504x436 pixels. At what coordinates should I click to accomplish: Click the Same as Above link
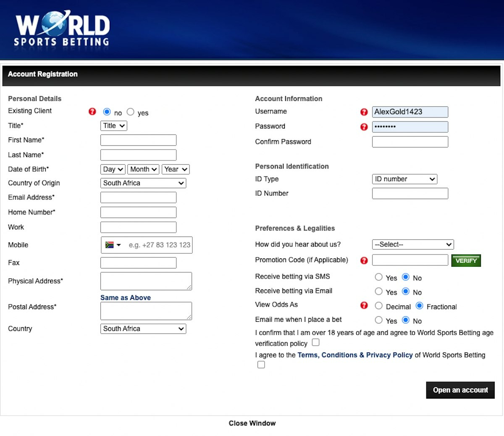point(126,297)
